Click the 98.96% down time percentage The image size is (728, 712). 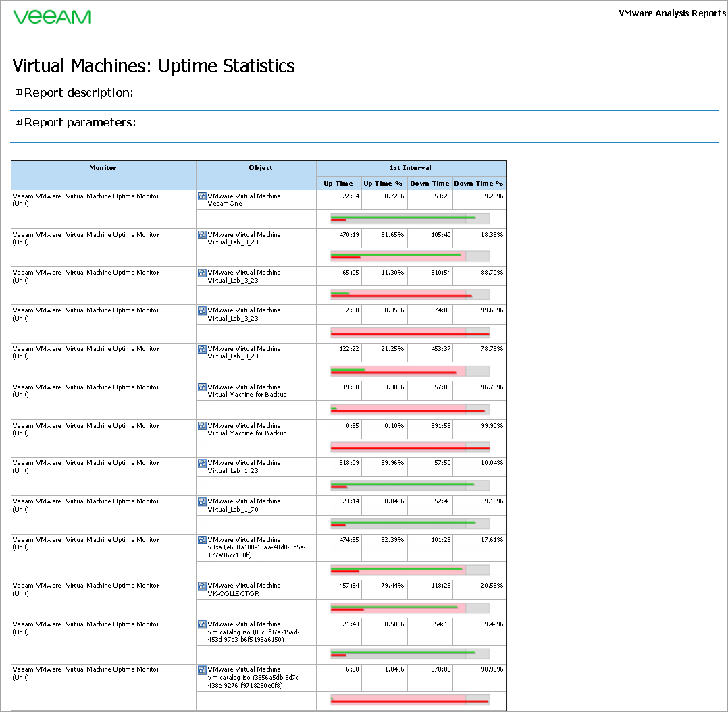click(x=492, y=669)
